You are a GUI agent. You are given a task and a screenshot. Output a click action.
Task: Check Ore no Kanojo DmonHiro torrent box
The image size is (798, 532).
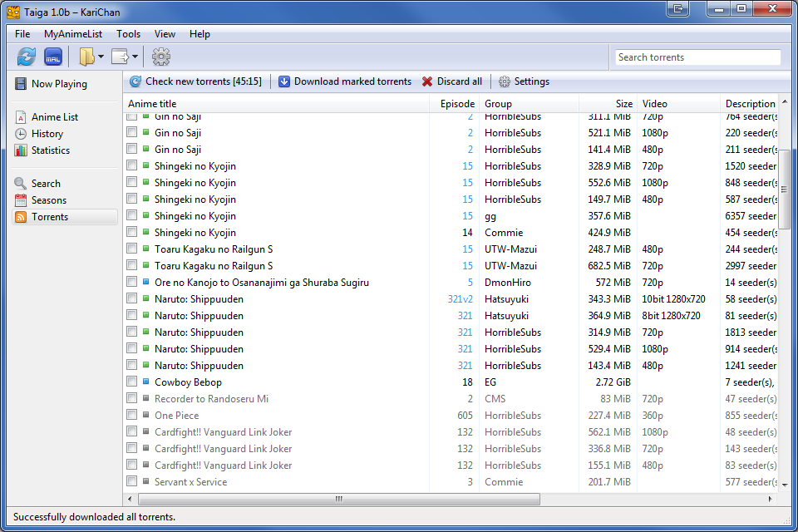click(132, 282)
